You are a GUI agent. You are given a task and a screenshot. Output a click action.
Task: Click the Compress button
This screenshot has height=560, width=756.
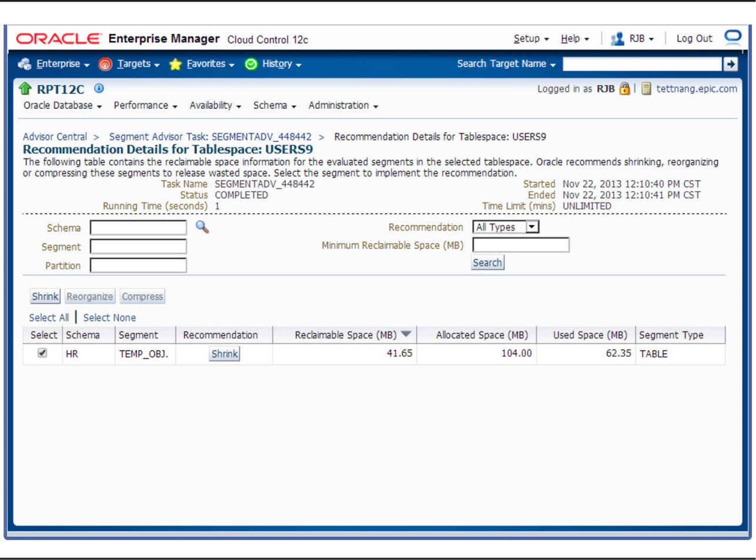click(142, 297)
